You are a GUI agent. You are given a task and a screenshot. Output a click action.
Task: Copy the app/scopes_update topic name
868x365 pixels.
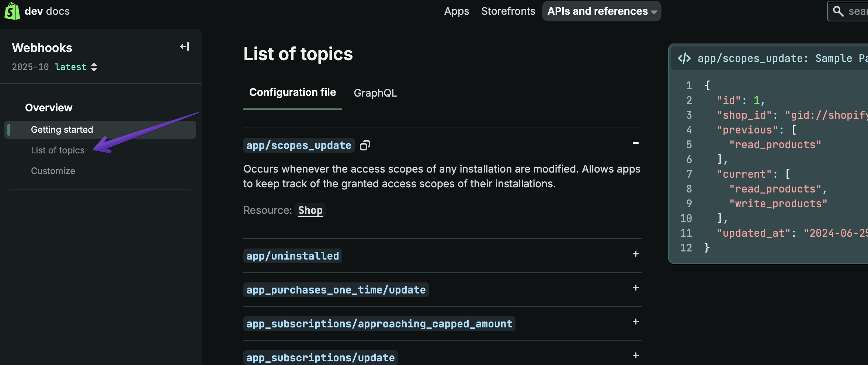[x=365, y=146]
